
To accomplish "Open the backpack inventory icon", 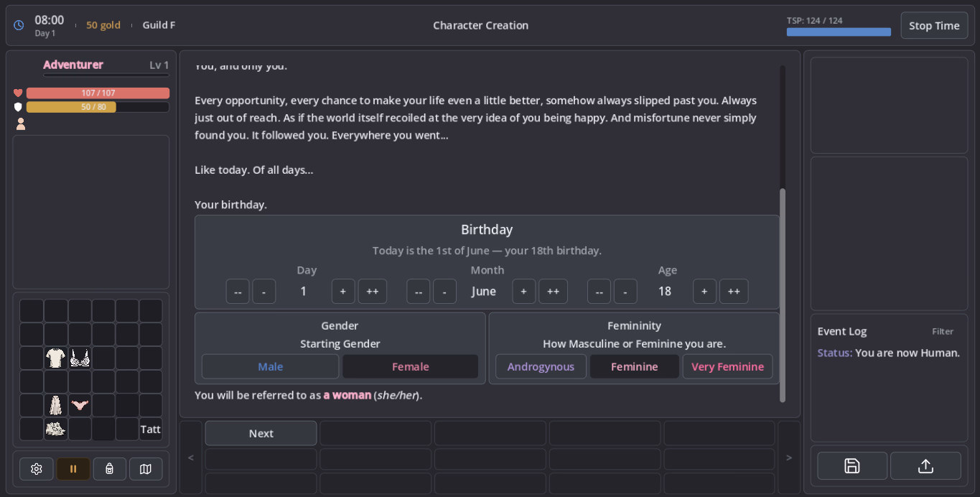I will point(110,469).
